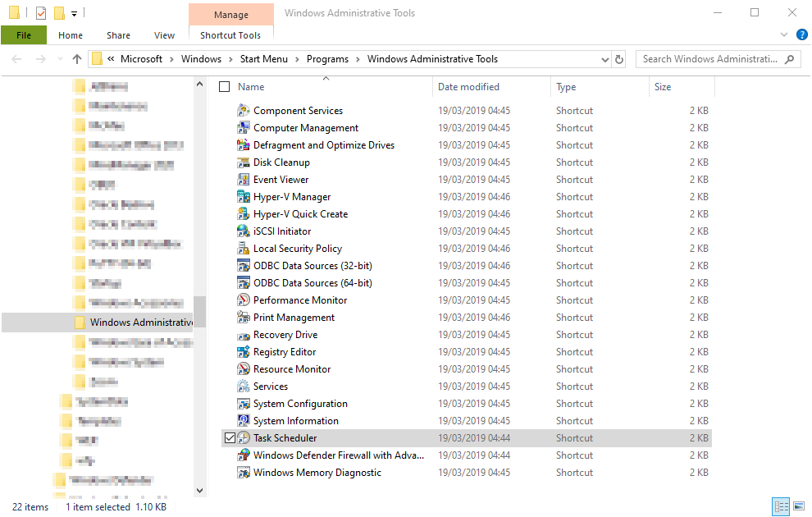Toggle the select-all checkbox in the header
The image size is (812, 517).
(224, 86)
